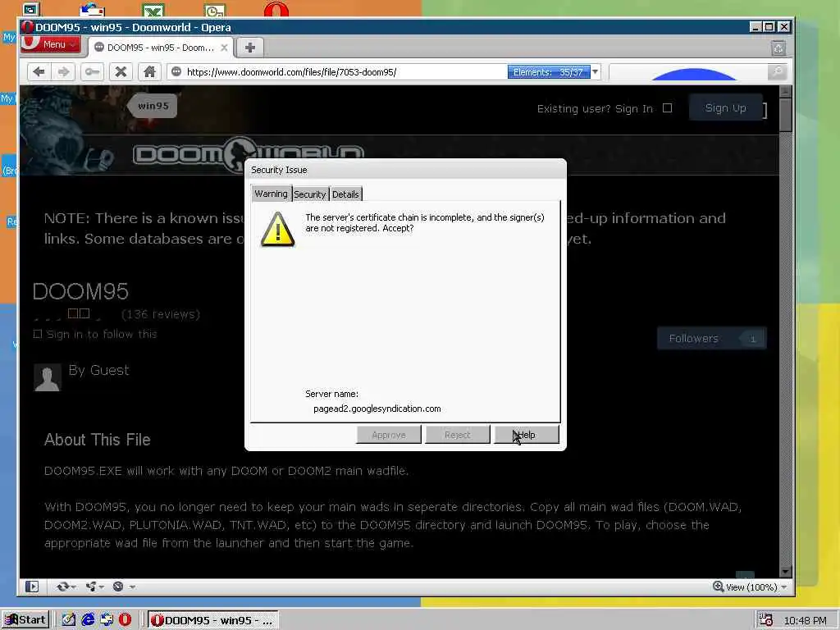Viewport: 840px width, 630px height.
Task: Launch Opera from quick launch bar
Action: [125, 620]
